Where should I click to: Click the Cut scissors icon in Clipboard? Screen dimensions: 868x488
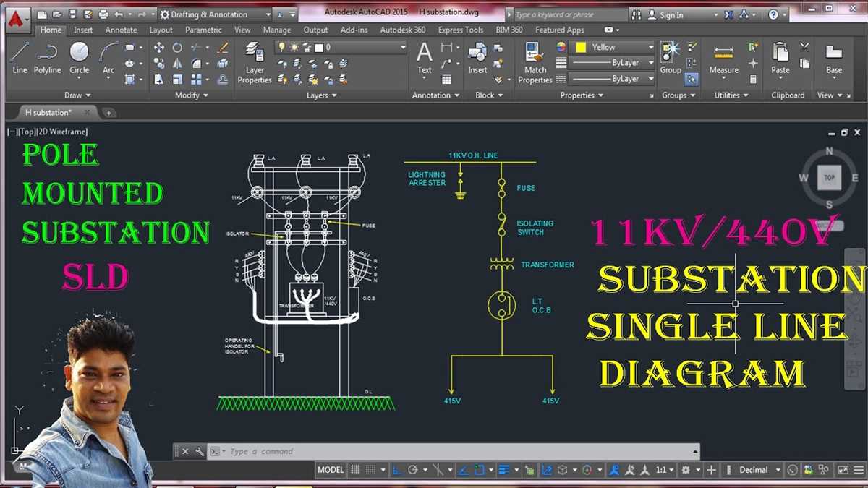click(x=804, y=47)
